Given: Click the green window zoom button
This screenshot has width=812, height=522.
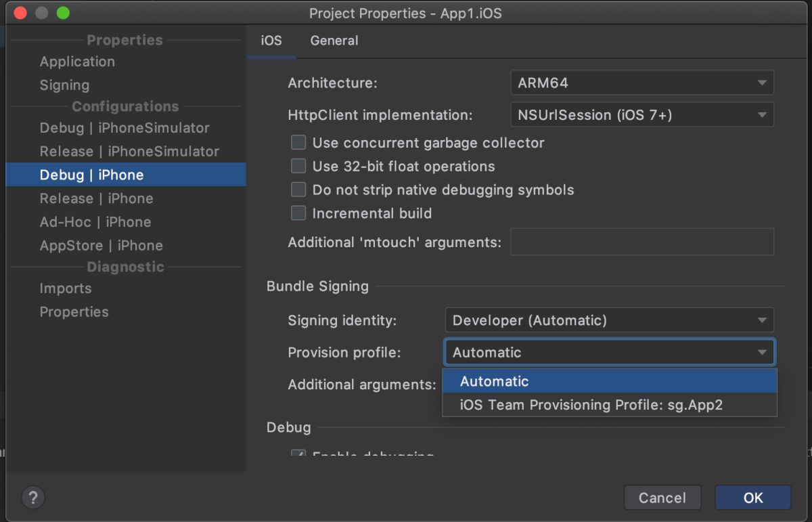Looking at the screenshot, I should point(63,13).
